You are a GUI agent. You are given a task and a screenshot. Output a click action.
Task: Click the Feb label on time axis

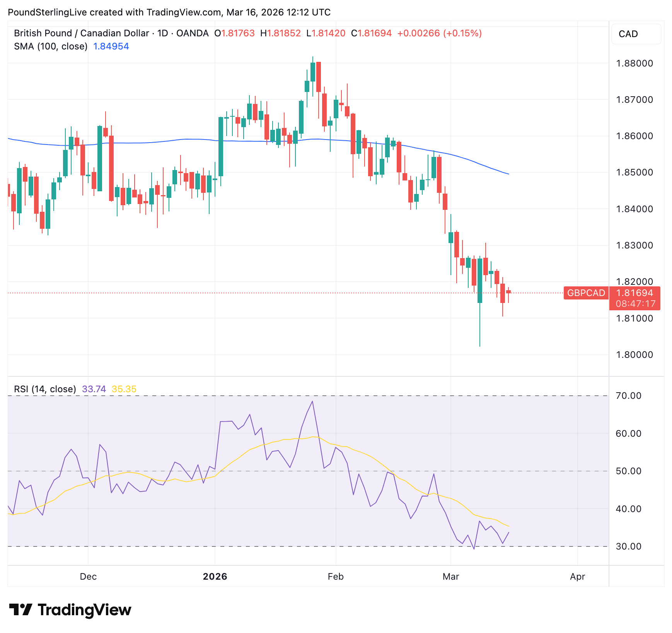click(336, 577)
